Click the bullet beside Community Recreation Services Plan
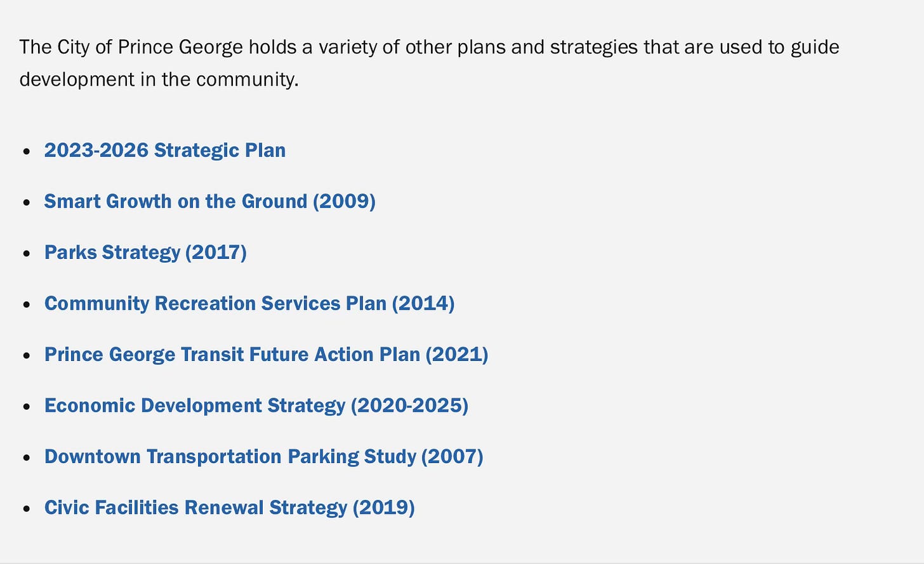This screenshot has height=564, width=924. click(26, 305)
